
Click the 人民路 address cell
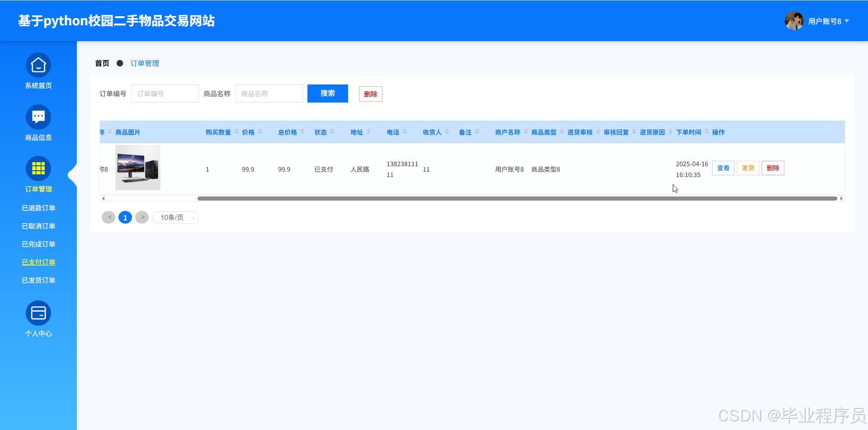(360, 169)
